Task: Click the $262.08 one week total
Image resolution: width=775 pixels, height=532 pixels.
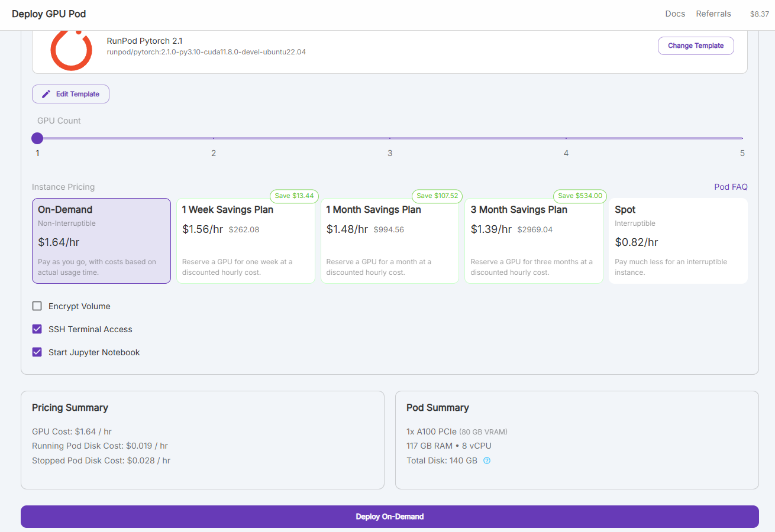Action: coord(244,229)
